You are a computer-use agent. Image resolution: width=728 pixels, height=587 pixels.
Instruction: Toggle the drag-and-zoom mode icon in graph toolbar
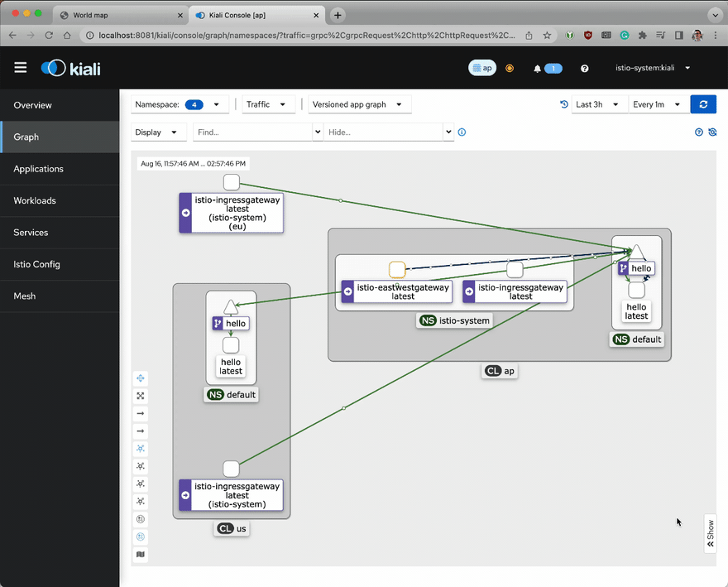[x=140, y=378]
